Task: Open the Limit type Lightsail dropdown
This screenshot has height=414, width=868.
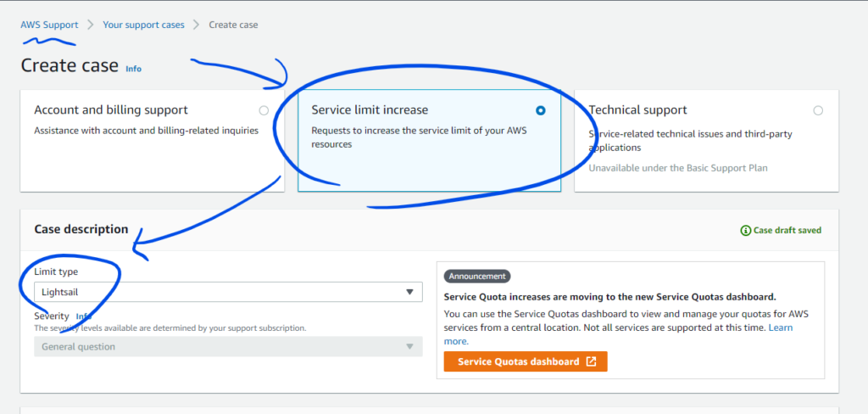Action: [x=228, y=292]
